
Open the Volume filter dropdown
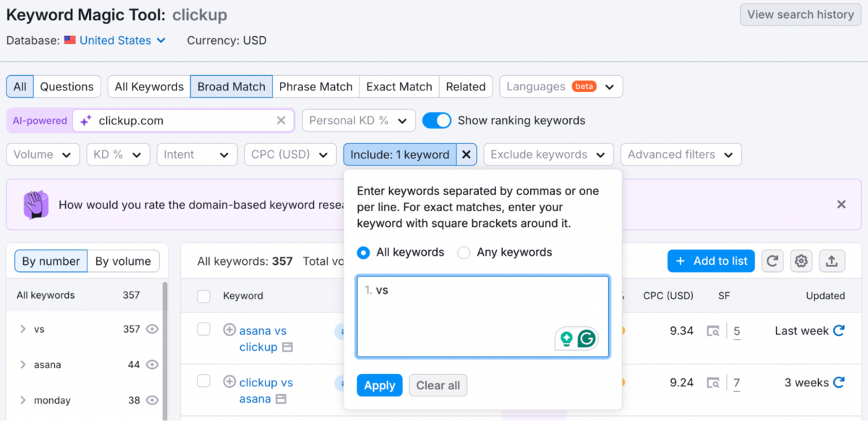click(43, 154)
